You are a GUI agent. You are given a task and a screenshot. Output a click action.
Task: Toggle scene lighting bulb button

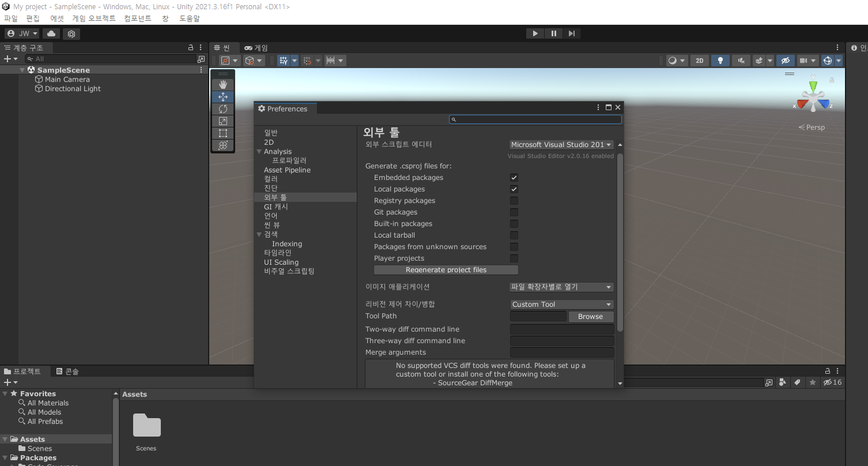(720, 61)
